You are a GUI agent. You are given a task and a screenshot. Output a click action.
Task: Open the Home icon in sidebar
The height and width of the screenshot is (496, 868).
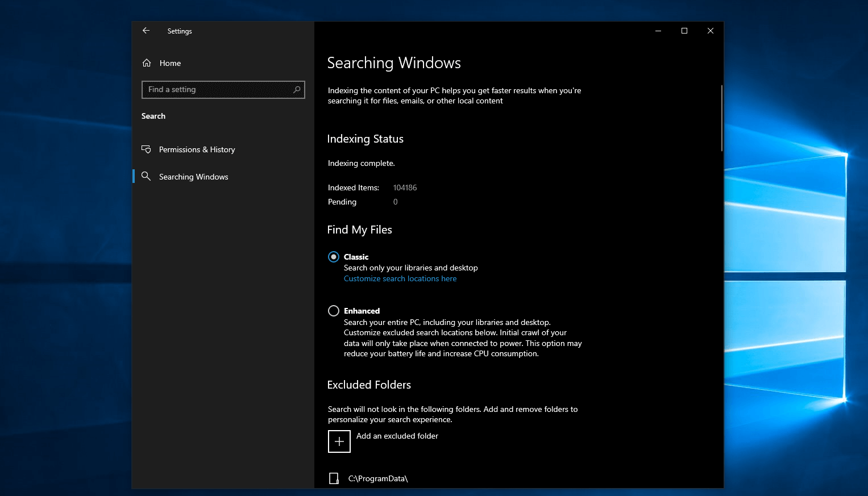point(147,63)
